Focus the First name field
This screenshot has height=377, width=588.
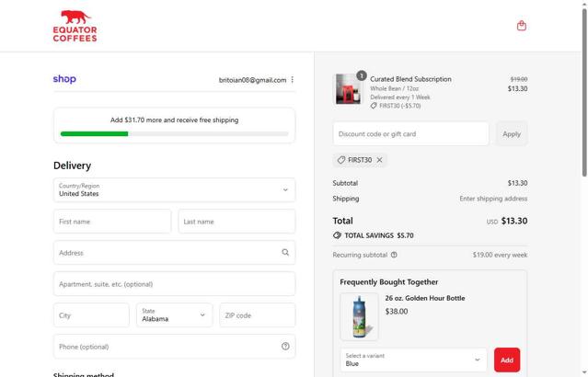tap(112, 222)
